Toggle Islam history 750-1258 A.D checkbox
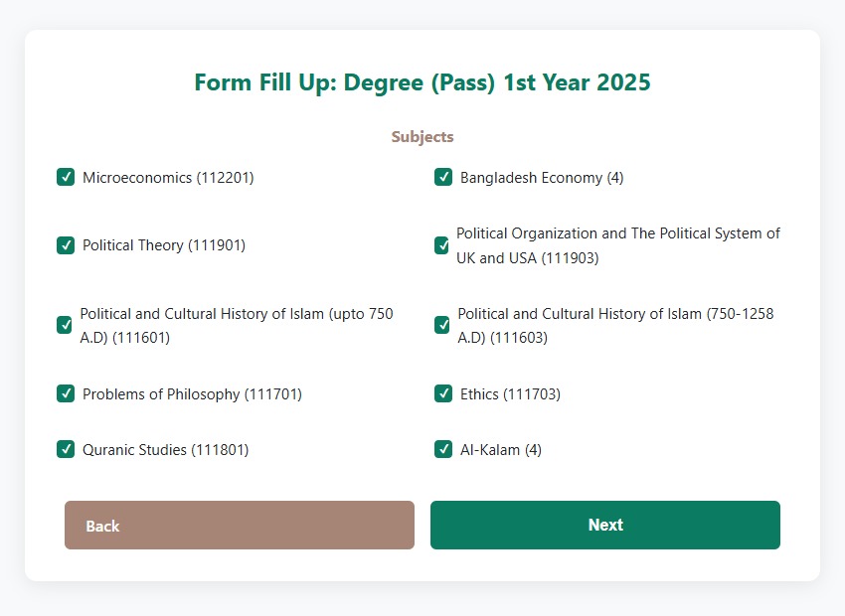The height and width of the screenshot is (616, 845). [x=442, y=325]
